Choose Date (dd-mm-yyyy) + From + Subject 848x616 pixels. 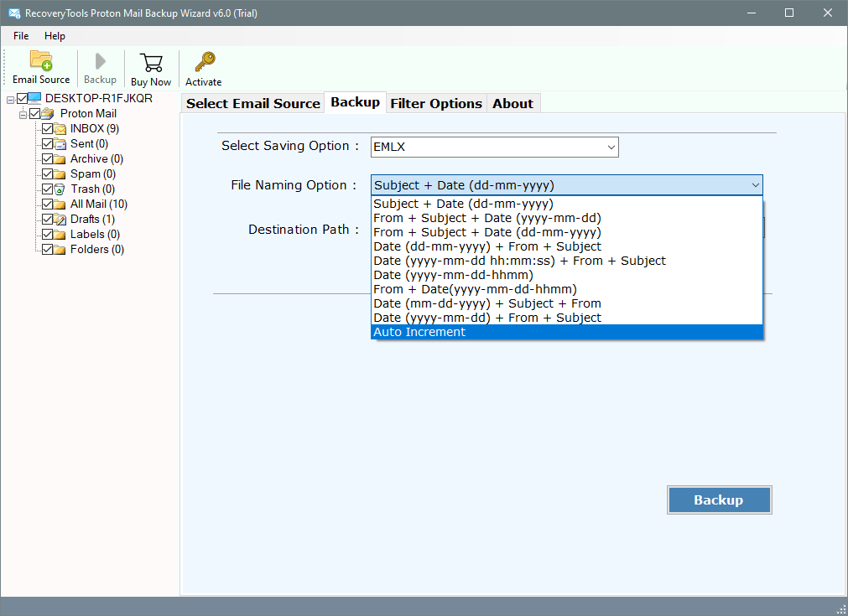(567, 246)
